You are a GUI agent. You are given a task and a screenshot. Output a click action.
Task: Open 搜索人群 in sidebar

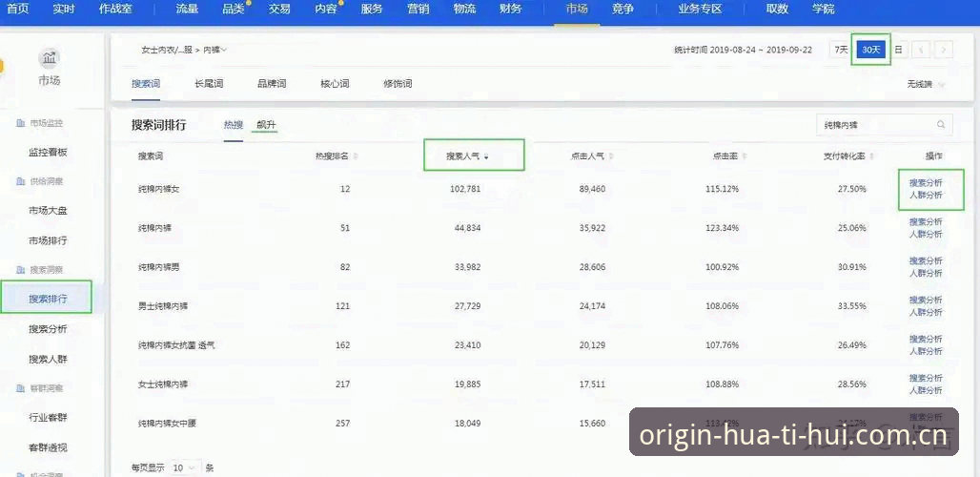coord(48,359)
